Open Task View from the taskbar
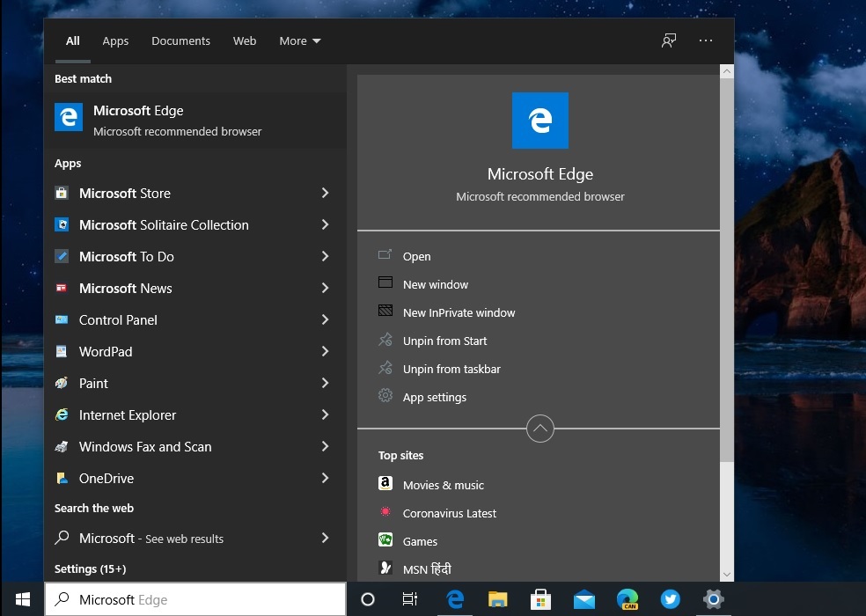Viewport: 866px width, 616px height. (x=410, y=599)
